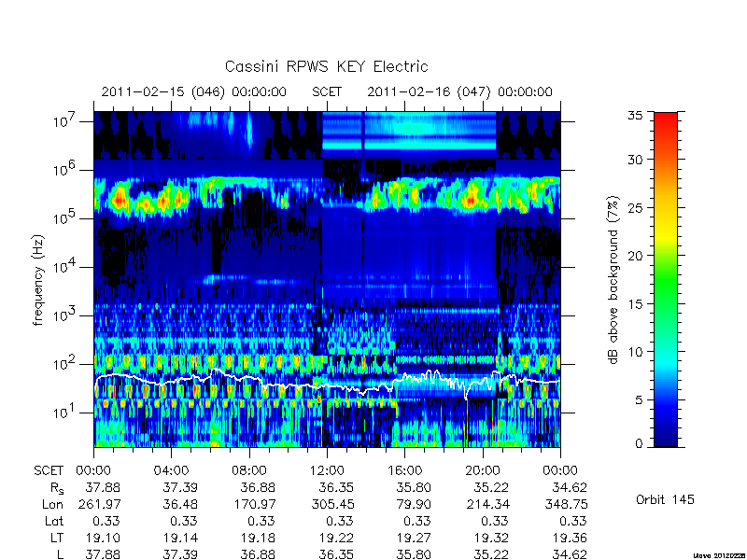Select the 2011-02-15 (046) 00:00:00 start label
747x560 pixels.
click(194, 91)
